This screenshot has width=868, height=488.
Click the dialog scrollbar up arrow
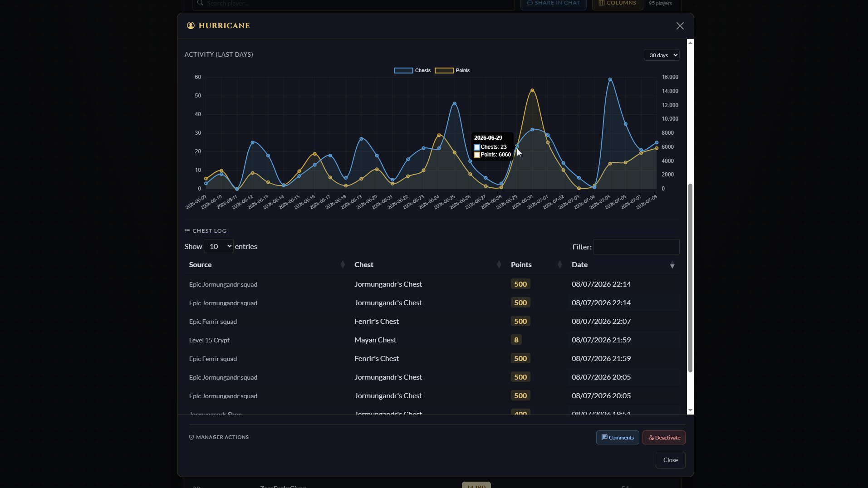[690, 43]
